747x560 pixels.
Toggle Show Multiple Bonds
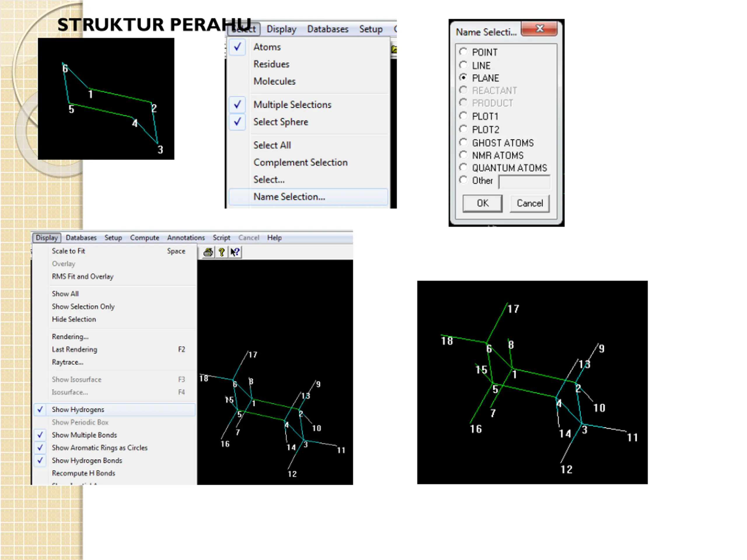click(114, 435)
